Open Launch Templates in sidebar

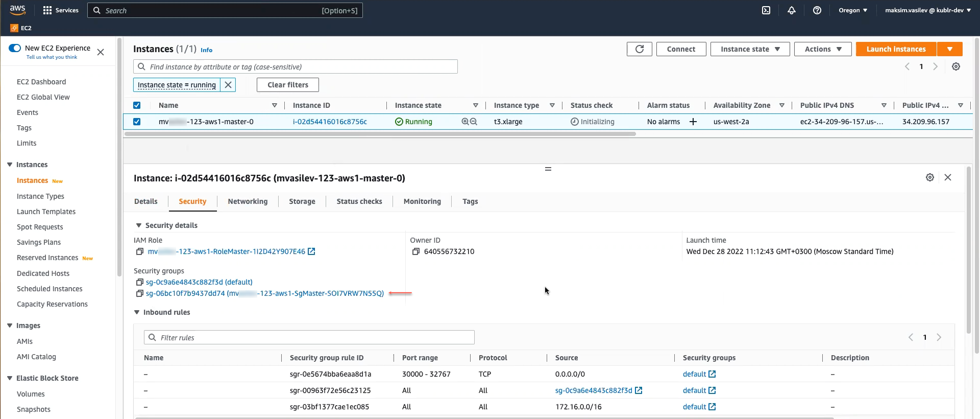pyautogui.click(x=46, y=212)
